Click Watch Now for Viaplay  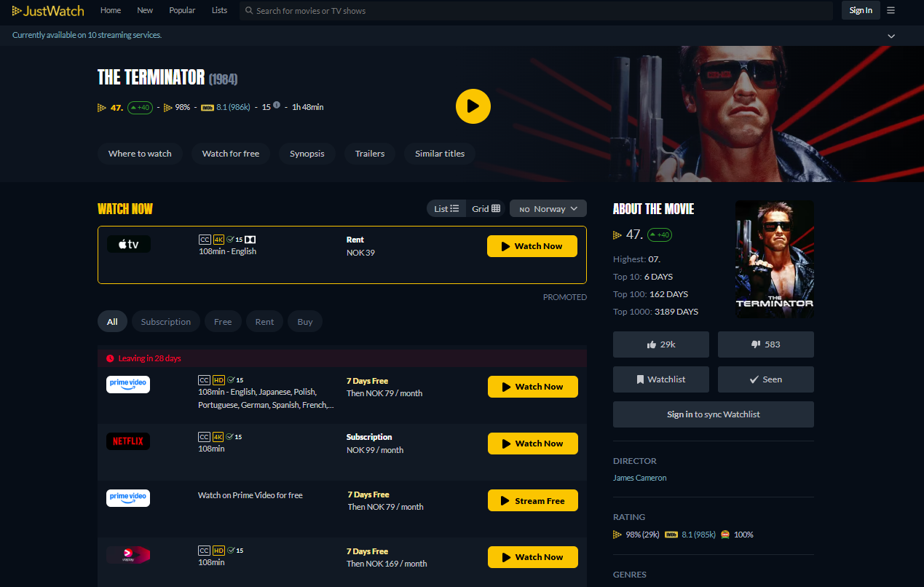[533, 557]
